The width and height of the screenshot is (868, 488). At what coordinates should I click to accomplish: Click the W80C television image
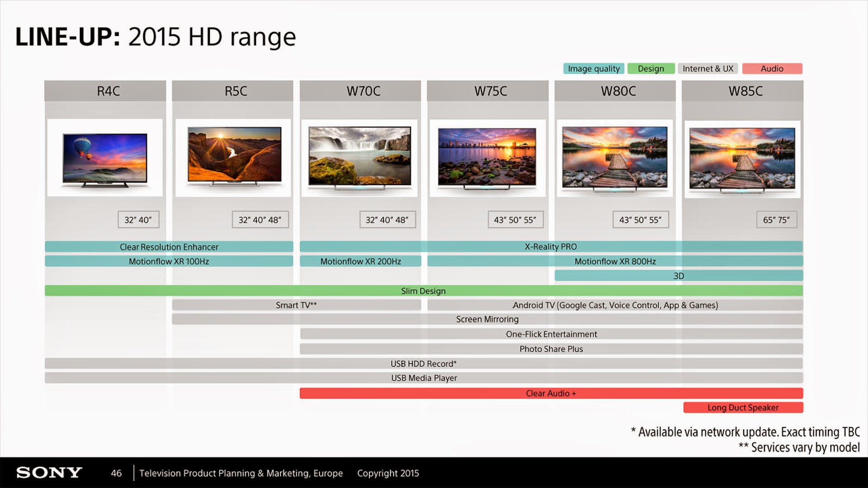614,158
